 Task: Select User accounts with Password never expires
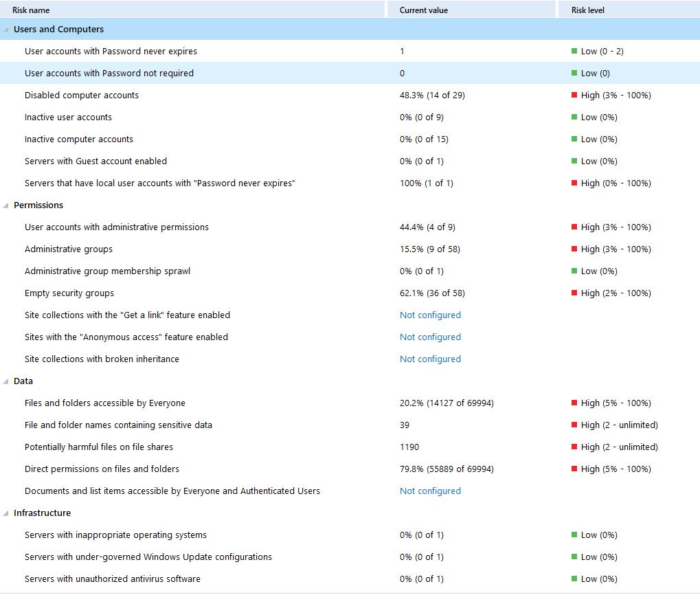[x=350, y=52]
